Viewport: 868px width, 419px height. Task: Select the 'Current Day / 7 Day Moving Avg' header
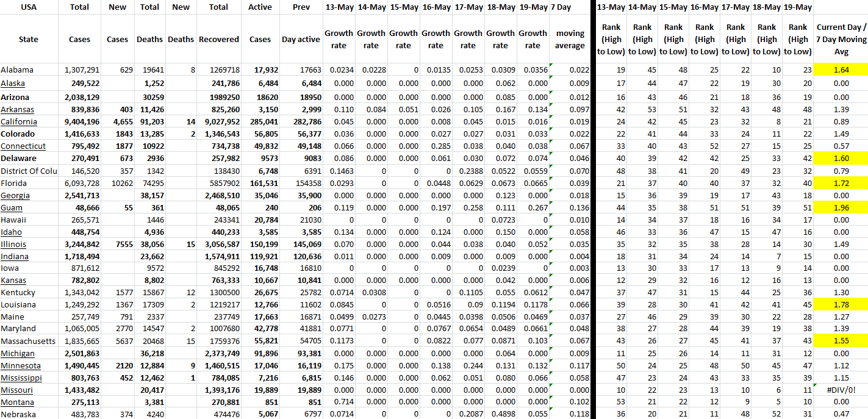841,40
